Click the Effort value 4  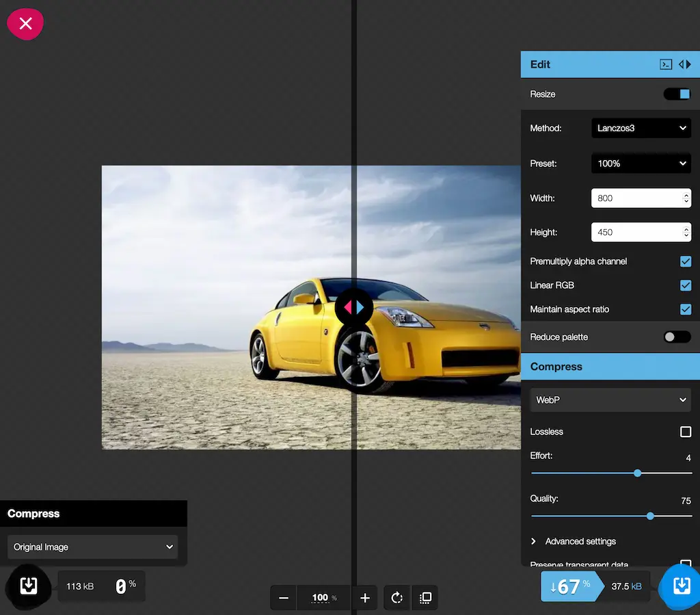[688, 458]
